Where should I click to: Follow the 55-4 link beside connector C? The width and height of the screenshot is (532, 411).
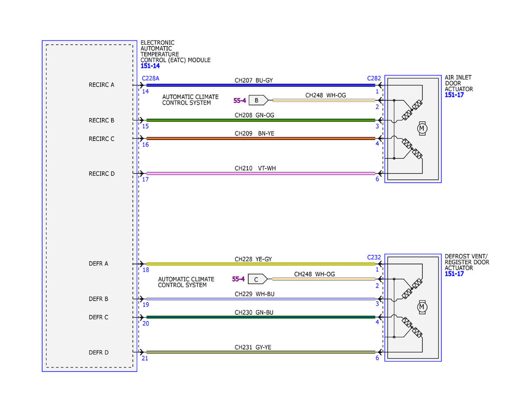tap(238, 279)
